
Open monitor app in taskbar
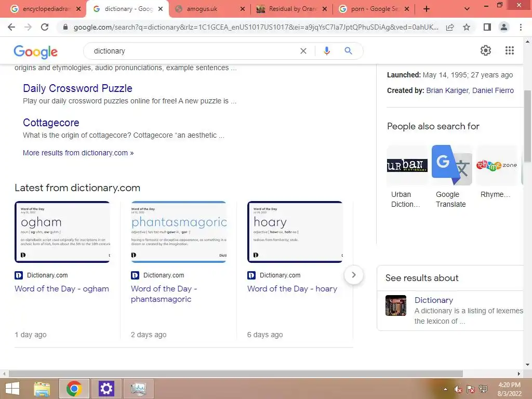click(138, 389)
